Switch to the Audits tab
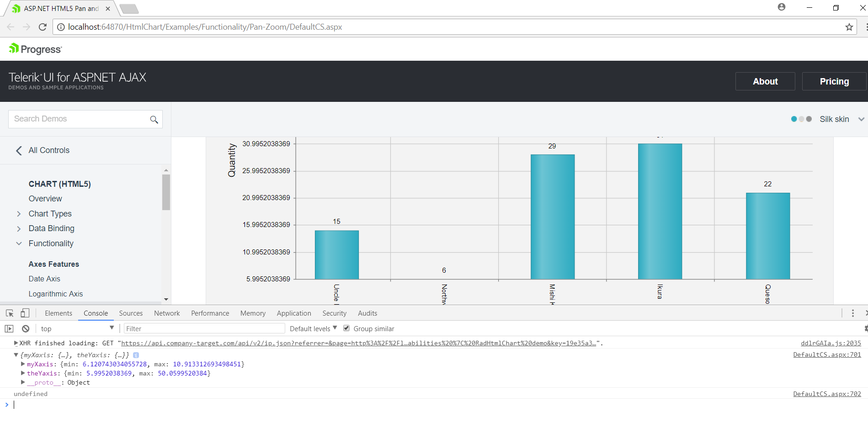Image resolution: width=868 pixels, height=428 pixels. (367, 313)
